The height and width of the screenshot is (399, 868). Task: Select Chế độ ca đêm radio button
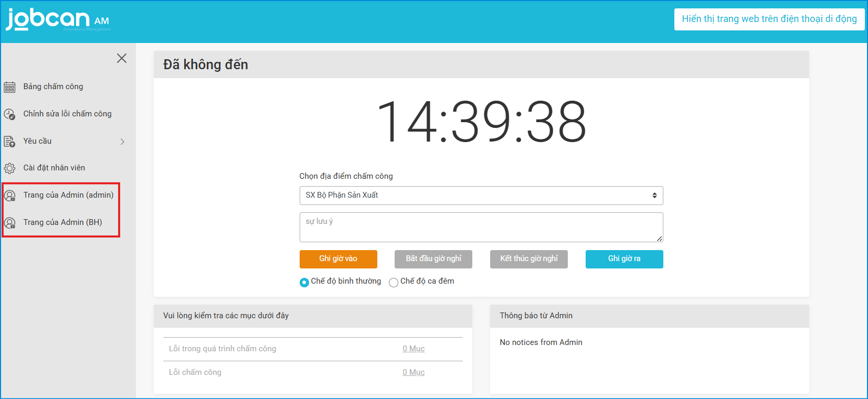394,282
